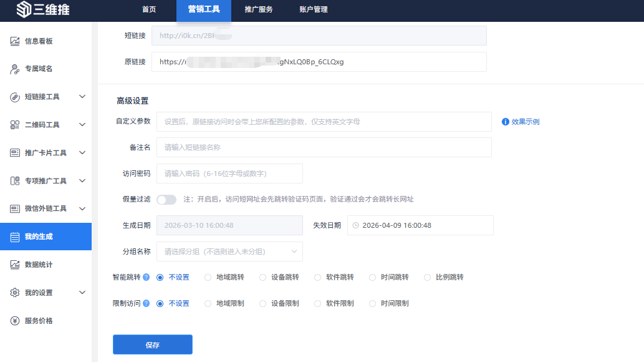Select the 设备限制 radio option
Viewport: 644px width, 362px height.
pos(263,303)
